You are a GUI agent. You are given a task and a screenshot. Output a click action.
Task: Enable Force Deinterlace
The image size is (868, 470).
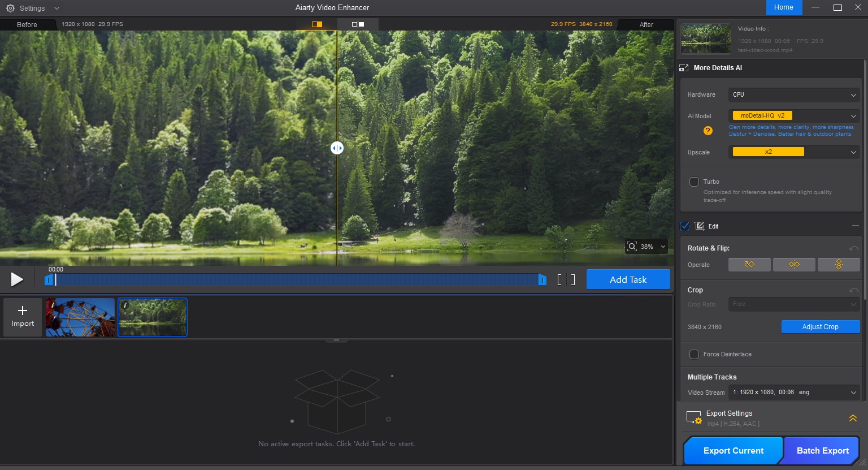coord(694,354)
